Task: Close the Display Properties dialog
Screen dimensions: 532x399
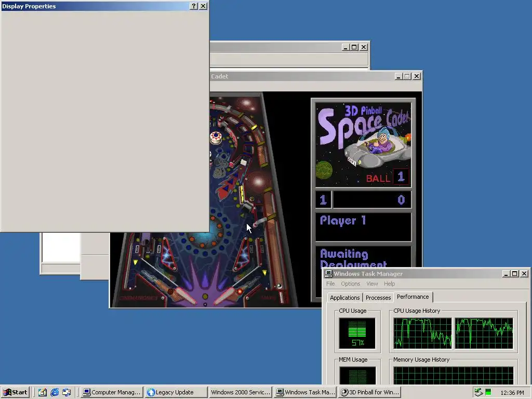Action: [x=203, y=6]
